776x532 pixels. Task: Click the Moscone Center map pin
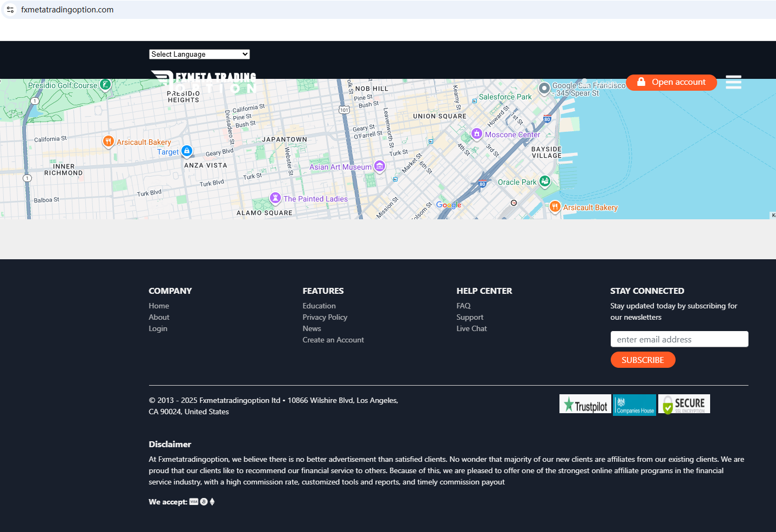pyautogui.click(x=476, y=133)
